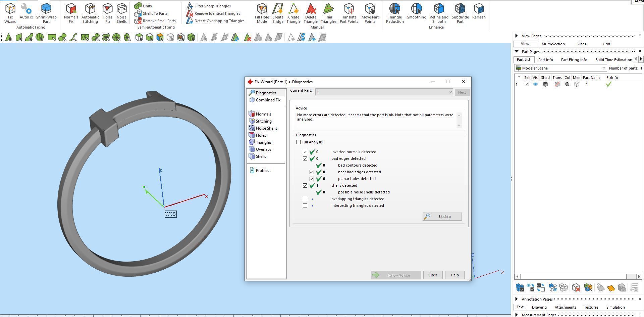Choose Translate Part Points
This screenshot has height=317, width=644.
[x=349, y=13]
